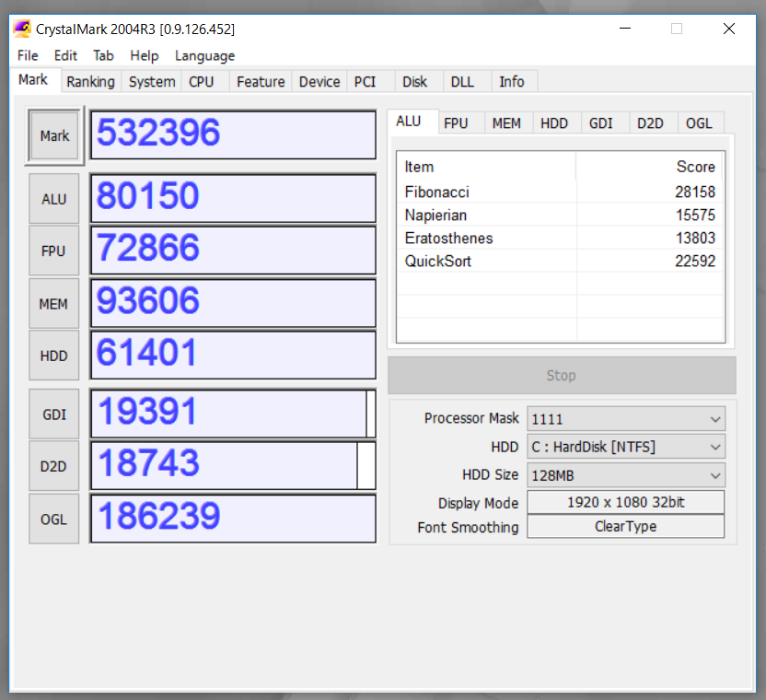Run the HDD benchmark button
Image resolution: width=766 pixels, height=700 pixels.
tap(53, 356)
